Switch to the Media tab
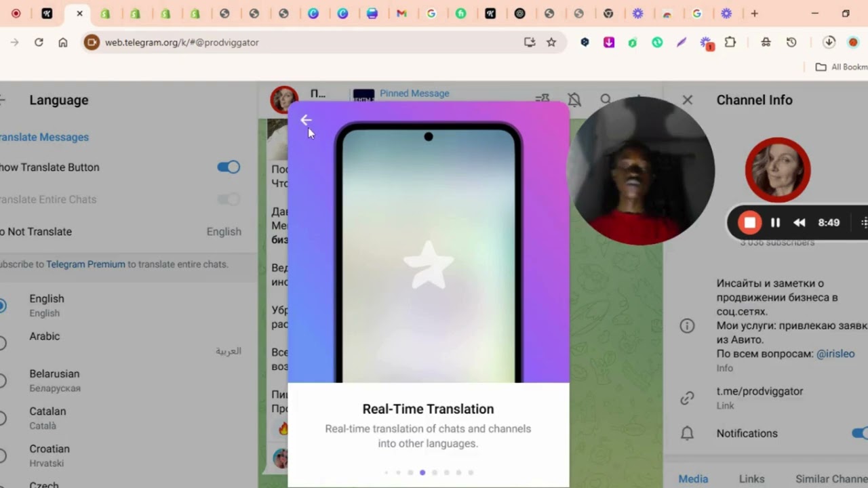This screenshot has width=868, height=488. pyautogui.click(x=693, y=479)
